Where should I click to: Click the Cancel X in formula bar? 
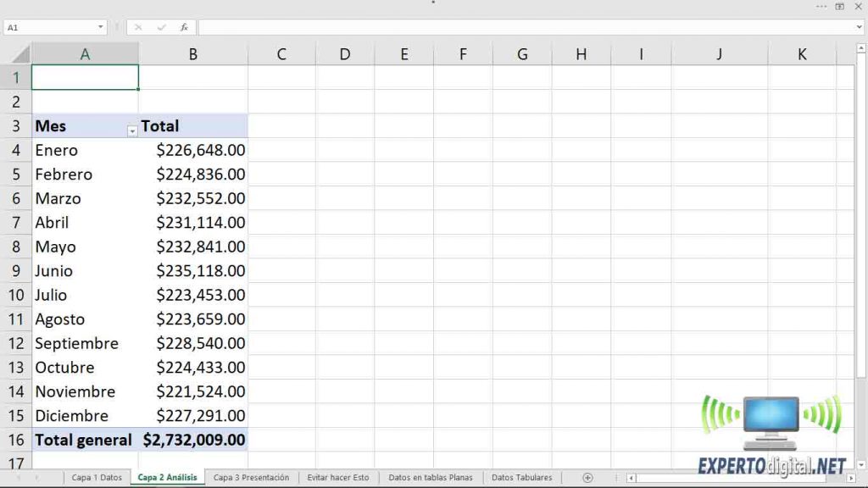coord(138,26)
